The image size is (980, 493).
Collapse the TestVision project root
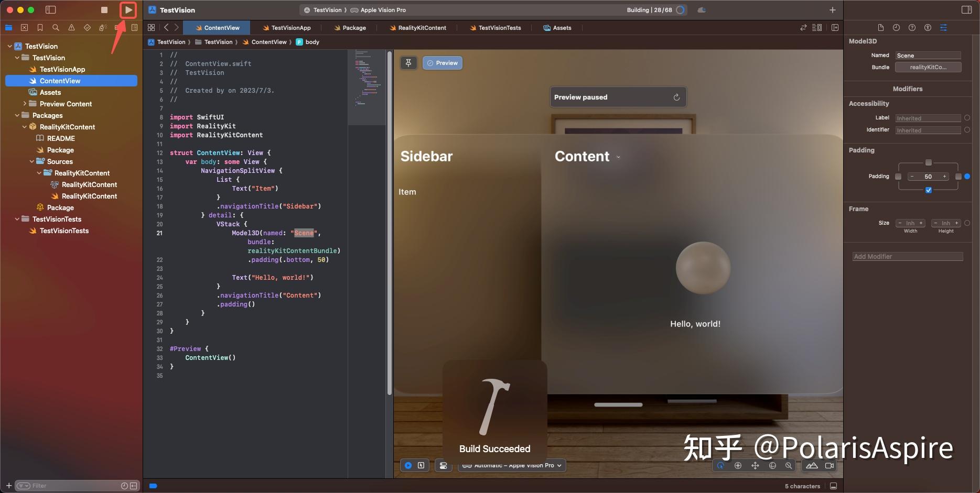(10, 46)
